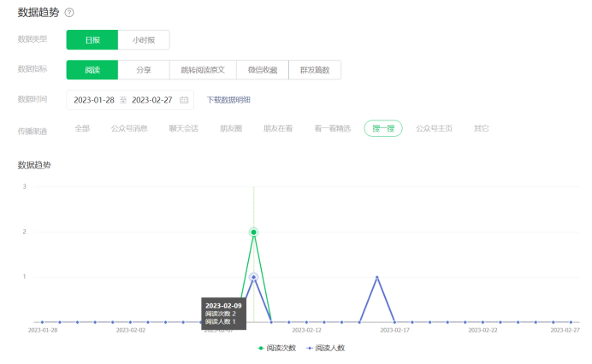Select 聊天会话 channel filter
Viewport: 592px width, 364px height.
(x=183, y=129)
